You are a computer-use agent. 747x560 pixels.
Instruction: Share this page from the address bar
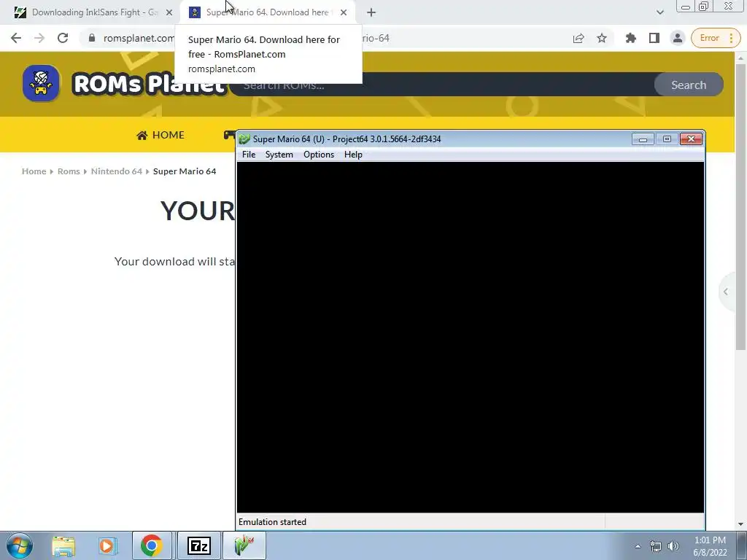pyautogui.click(x=578, y=38)
